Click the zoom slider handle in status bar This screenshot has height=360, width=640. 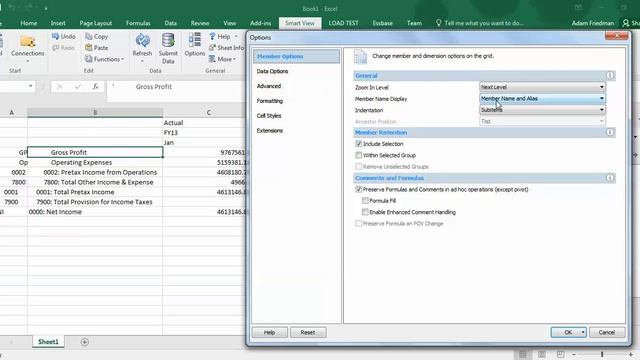click(602, 354)
